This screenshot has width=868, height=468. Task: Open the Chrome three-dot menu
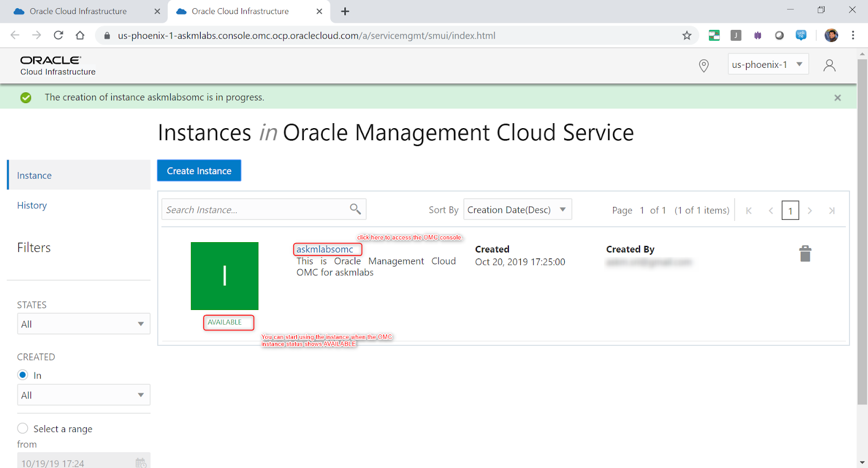click(853, 35)
